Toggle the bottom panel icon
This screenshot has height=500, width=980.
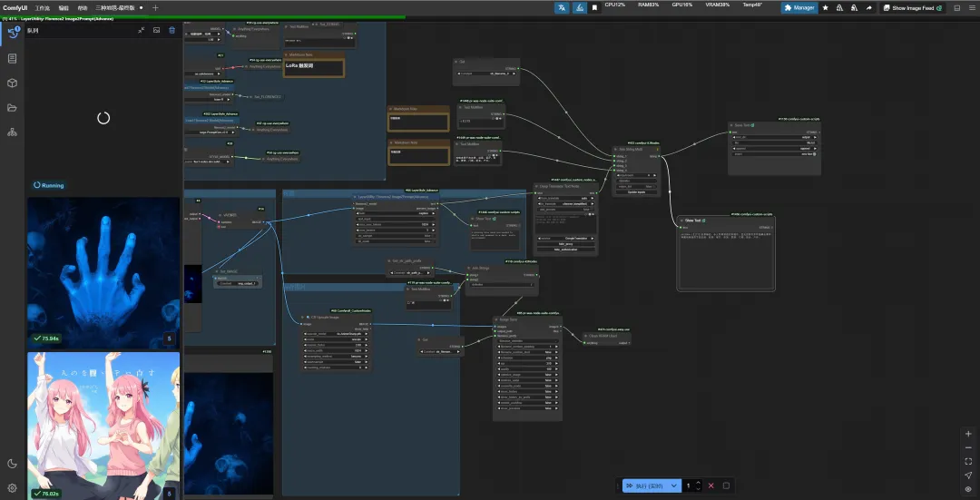pos(957,7)
